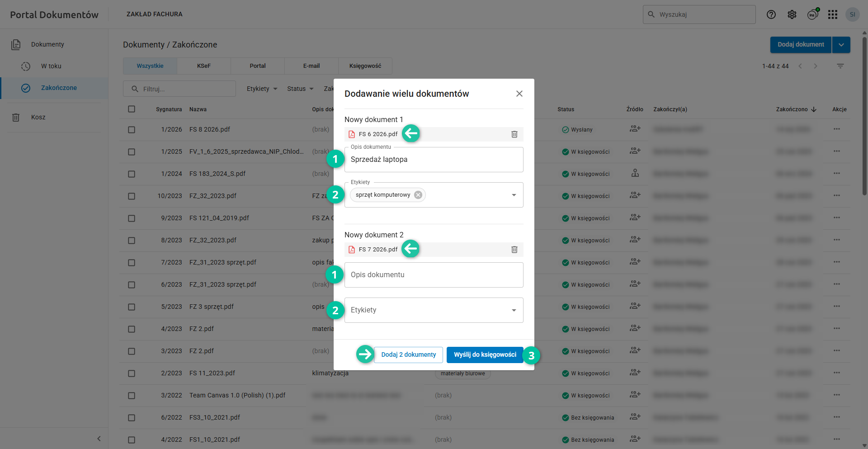Open the help question mark icon
This screenshot has height=449, width=868.
[x=771, y=14]
